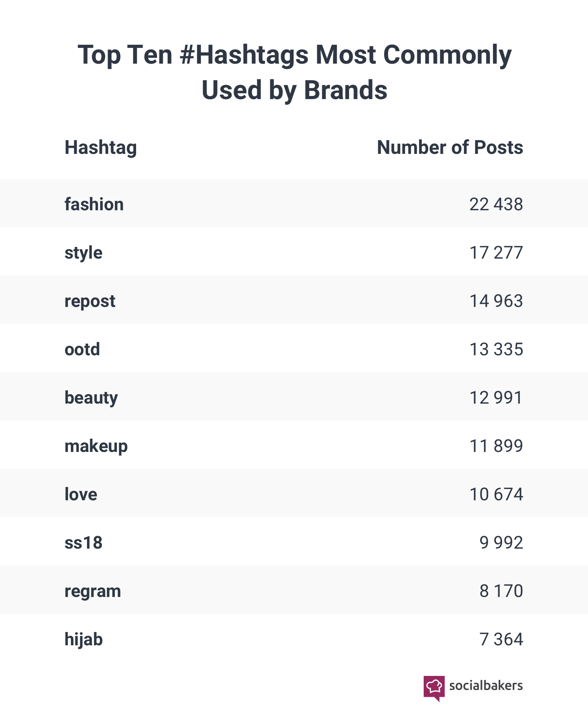Select the makeup hashtag label
This screenshot has width=588, height=717.
96,446
